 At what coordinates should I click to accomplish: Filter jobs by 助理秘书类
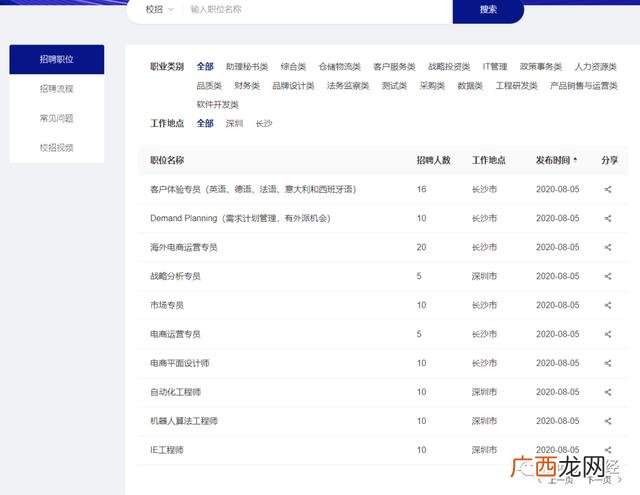click(x=247, y=67)
